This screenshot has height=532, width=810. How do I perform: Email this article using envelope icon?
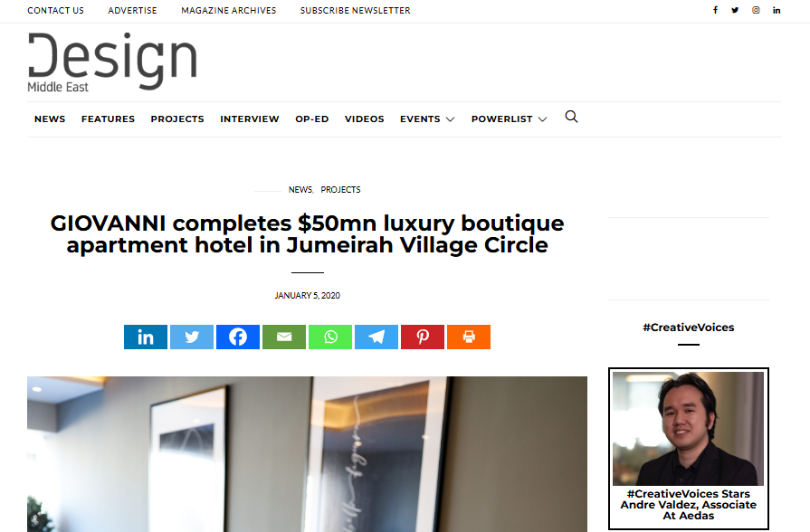[284, 337]
